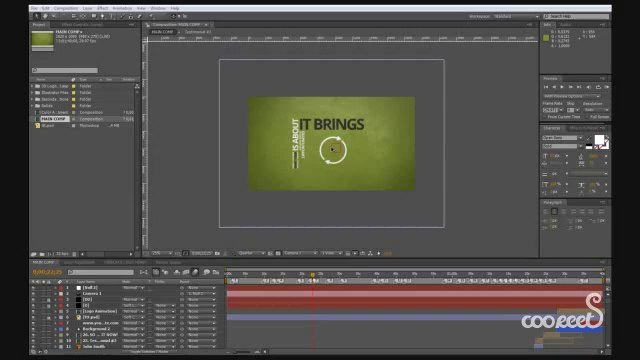Select the Selection arrow tool
The width and height of the screenshot is (640, 360).
click(x=36, y=16)
